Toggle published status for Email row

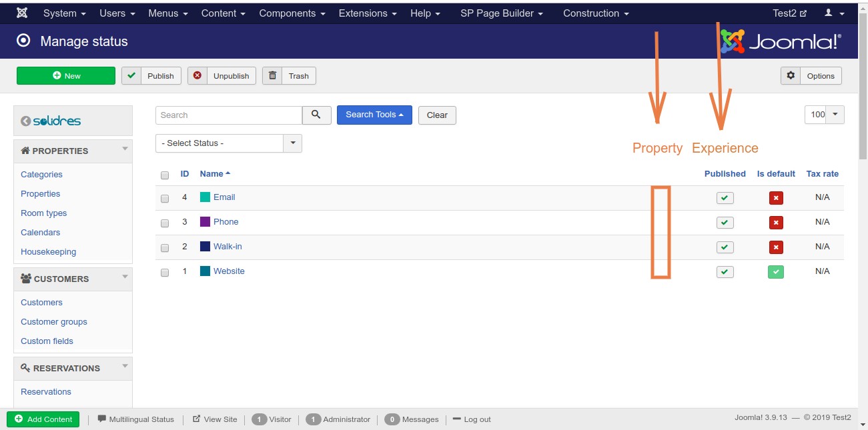(x=725, y=198)
